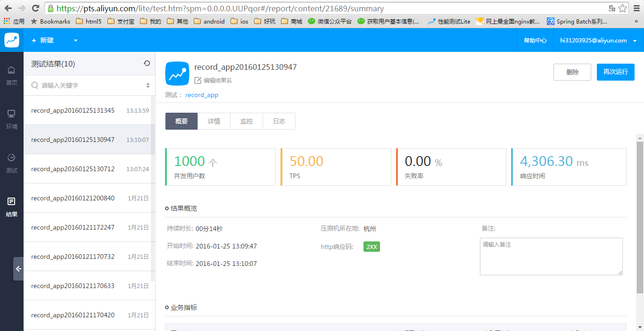Open the 新建 dropdown arrow
Screen dimensions: 644x331
pos(75,41)
